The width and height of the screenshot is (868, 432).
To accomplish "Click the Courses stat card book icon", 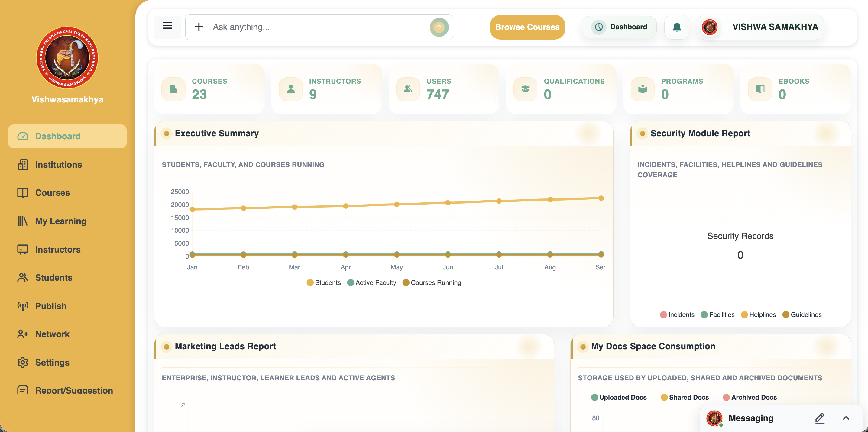I will coord(173,89).
